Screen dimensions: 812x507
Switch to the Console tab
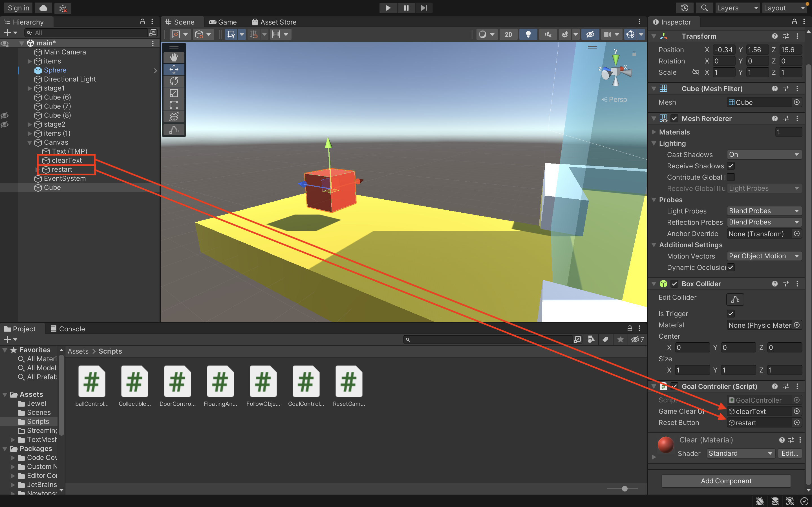coord(67,329)
